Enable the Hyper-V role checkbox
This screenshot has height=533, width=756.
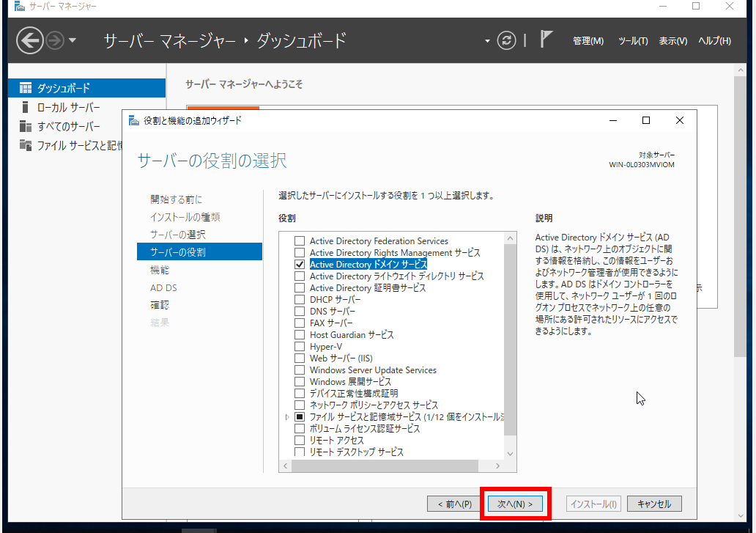(x=300, y=346)
